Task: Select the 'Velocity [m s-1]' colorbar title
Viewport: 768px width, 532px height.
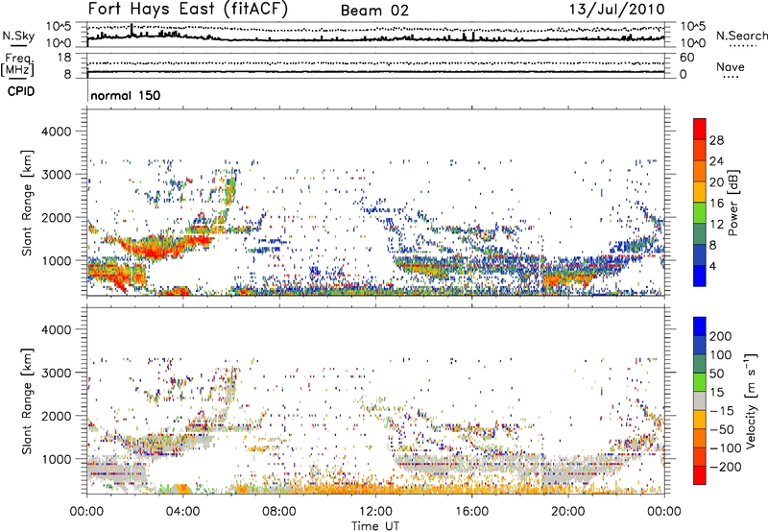Action: [x=751, y=400]
